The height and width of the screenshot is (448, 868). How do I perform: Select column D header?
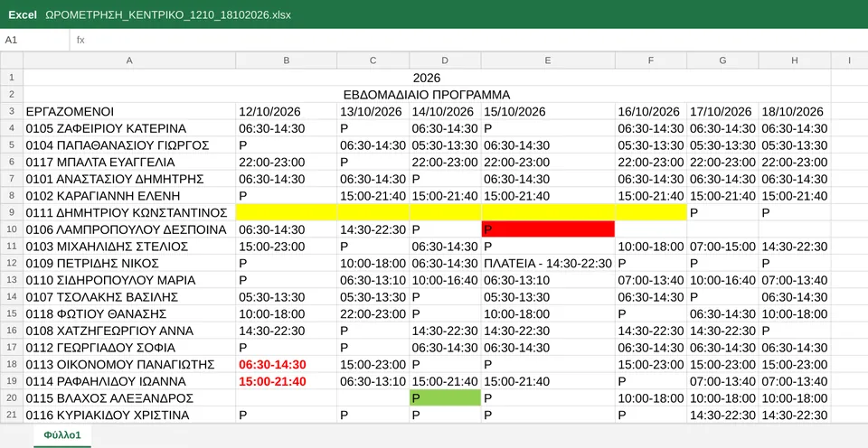446,61
